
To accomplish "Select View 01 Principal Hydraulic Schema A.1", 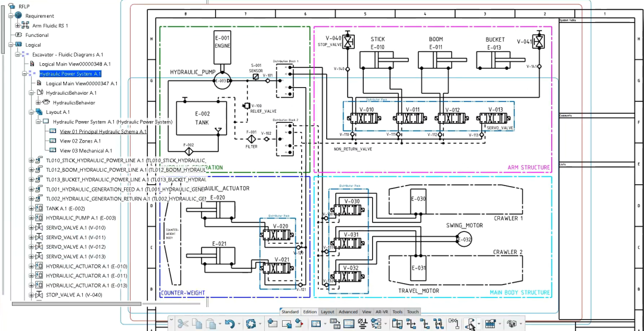I will 103,131.
